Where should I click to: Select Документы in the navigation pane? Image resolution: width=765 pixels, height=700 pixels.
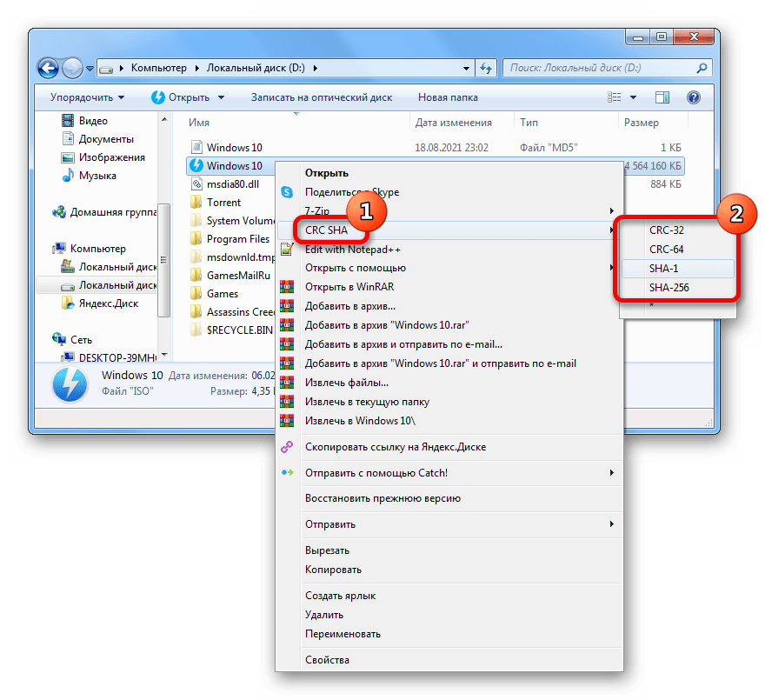98,139
